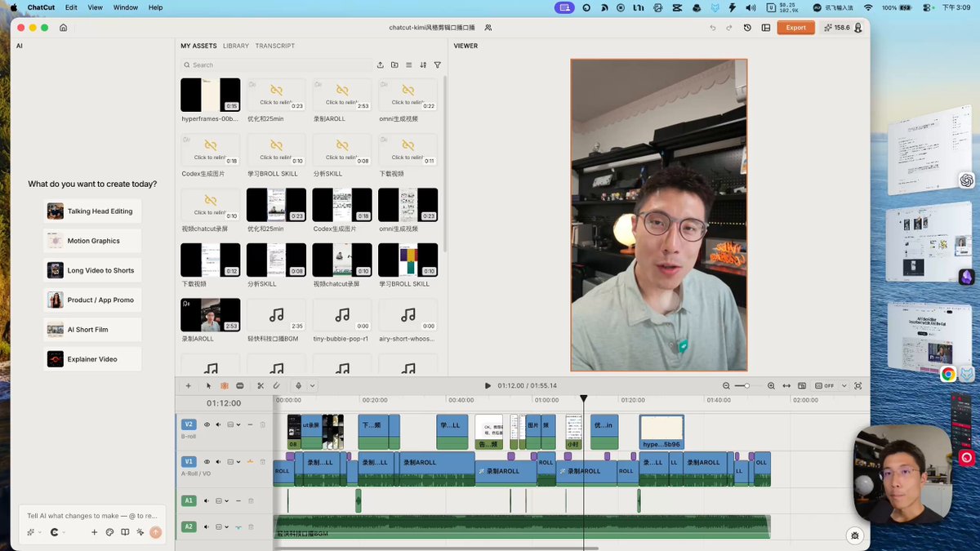980x551 pixels.
Task: Expand the microphone record options dropdown
Action: click(312, 385)
